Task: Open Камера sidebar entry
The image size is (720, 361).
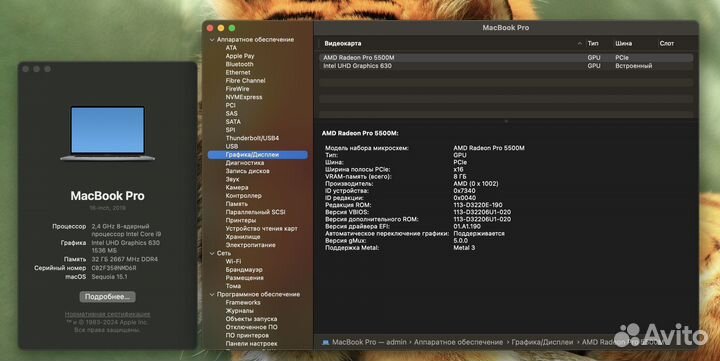Action: click(x=237, y=188)
